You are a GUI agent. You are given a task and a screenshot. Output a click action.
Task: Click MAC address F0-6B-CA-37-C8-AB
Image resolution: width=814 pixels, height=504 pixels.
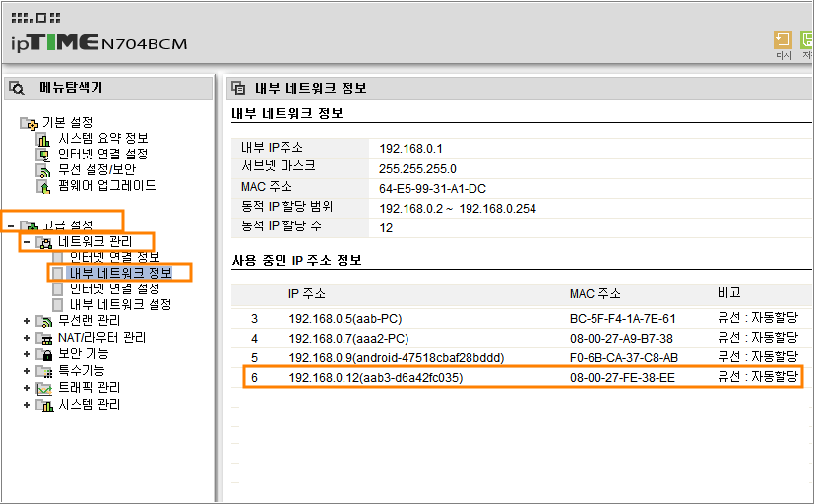(623, 357)
